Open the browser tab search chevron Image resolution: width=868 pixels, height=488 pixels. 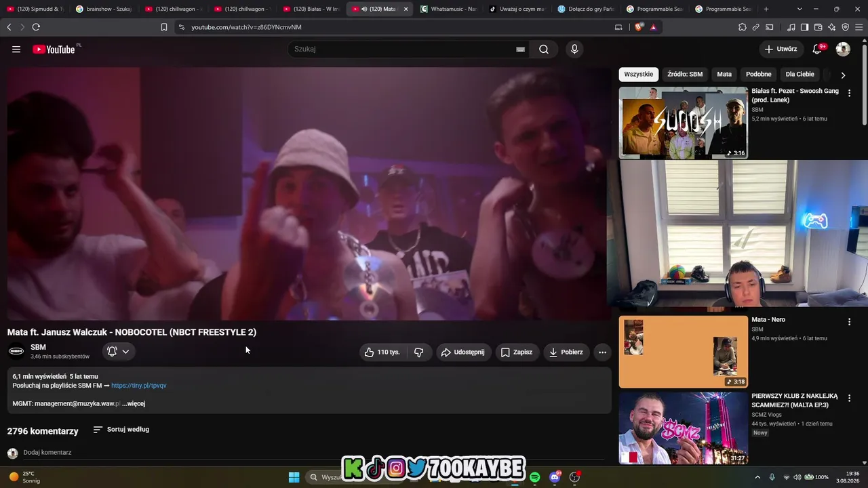pos(800,9)
